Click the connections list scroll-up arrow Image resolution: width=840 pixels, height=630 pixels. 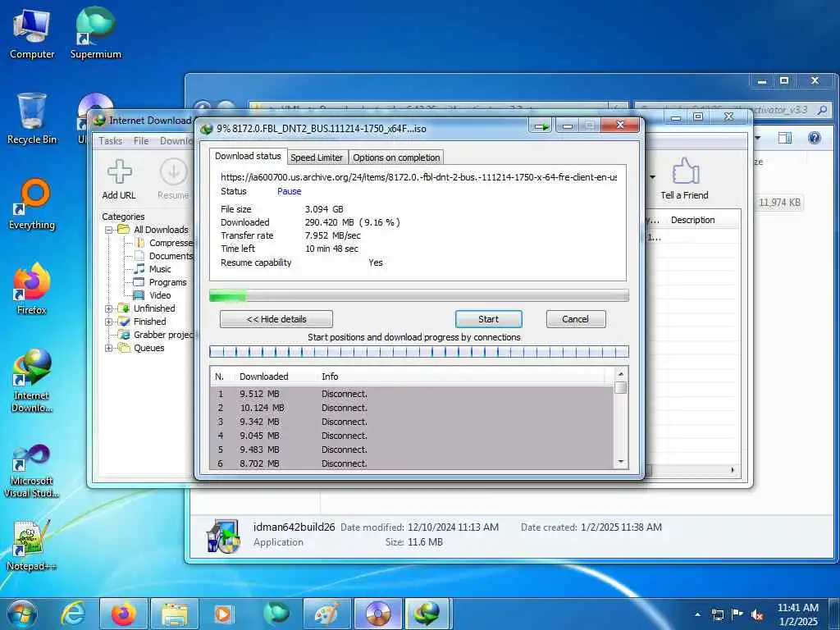click(x=621, y=374)
